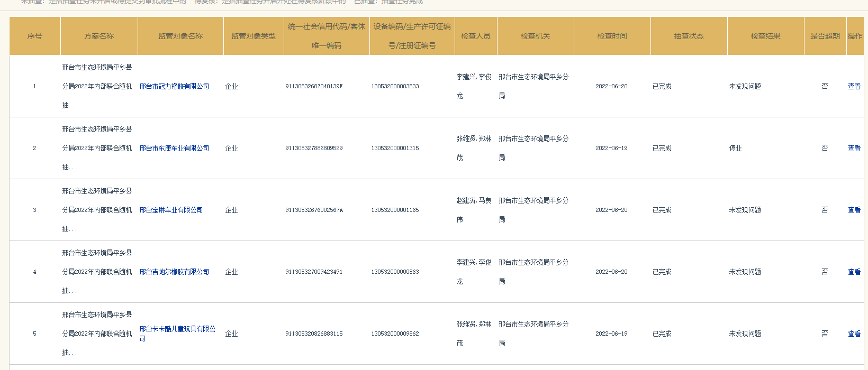Screen dimensions: 868x370
Task: Click sequence number 4
Action: [x=35, y=272]
